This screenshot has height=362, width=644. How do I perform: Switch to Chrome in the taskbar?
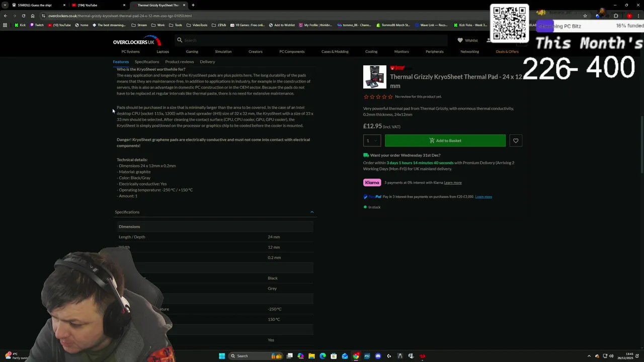[x=356, y=356]
